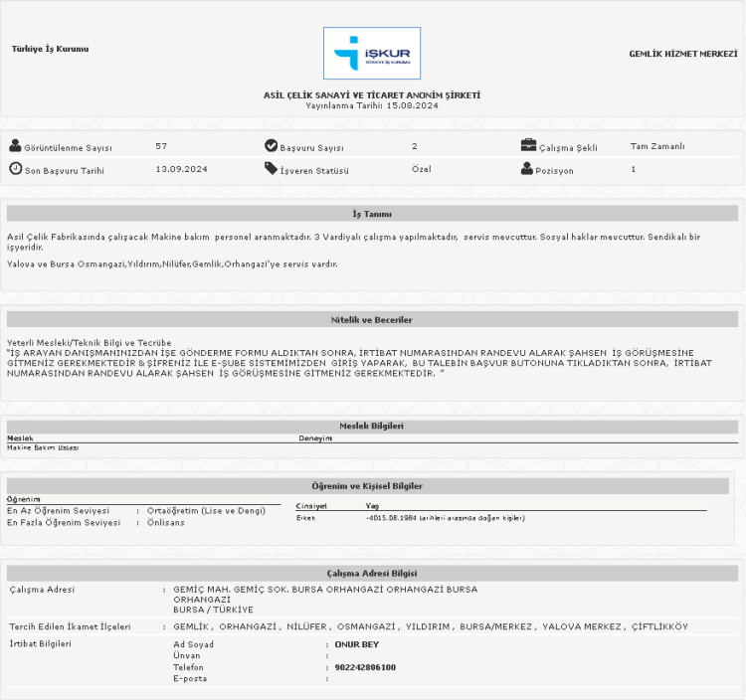The image size is (746, 700).
Task: Click the person icon beside Pozisyon
Action: 528,169
